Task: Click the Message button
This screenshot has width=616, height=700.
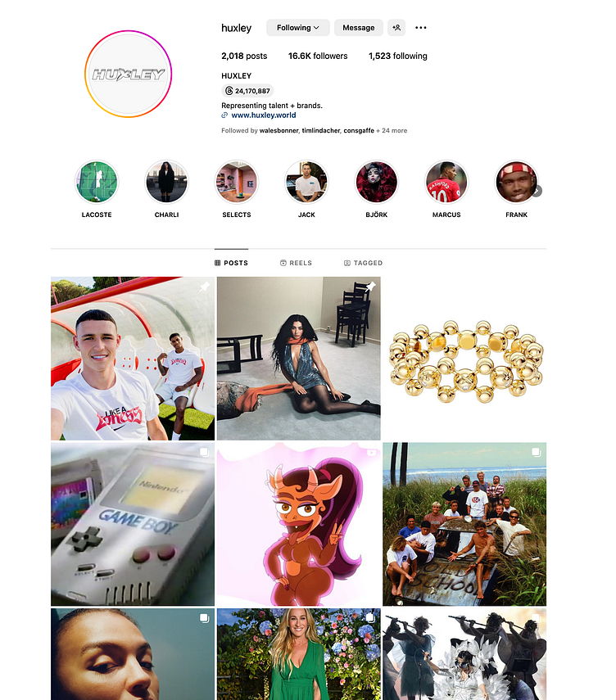Action: point(358,28)
